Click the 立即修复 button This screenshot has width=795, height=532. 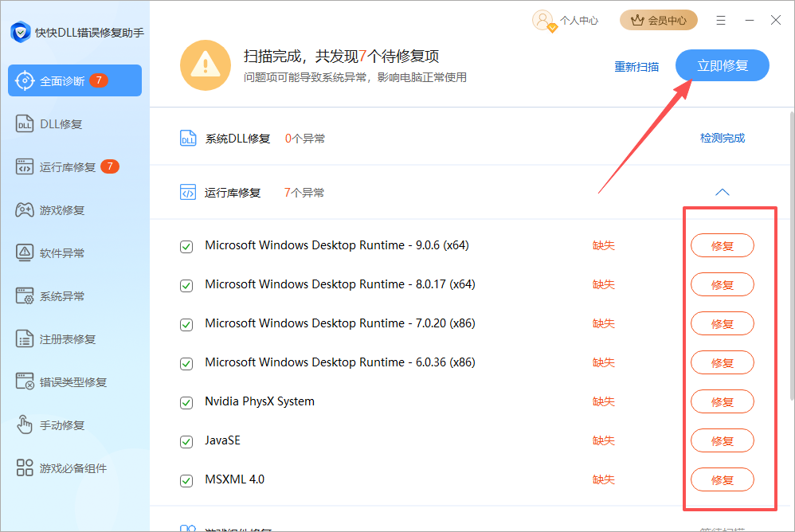click(x=722, y=65)
